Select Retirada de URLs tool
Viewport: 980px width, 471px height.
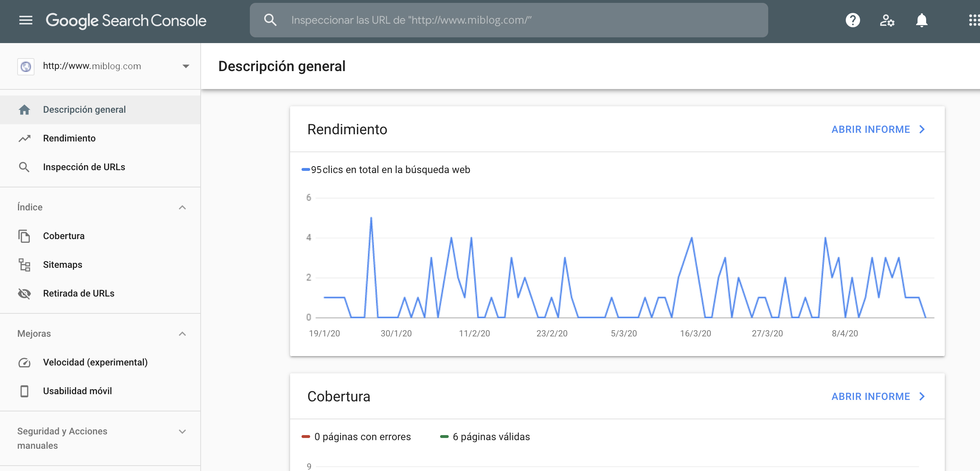(x=78, y=293)
